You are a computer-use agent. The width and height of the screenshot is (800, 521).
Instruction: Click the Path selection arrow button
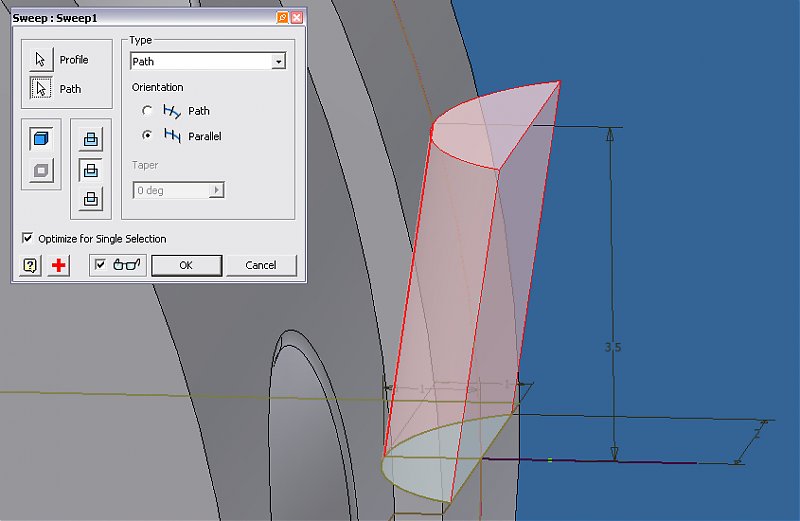(x=41, y=89)
